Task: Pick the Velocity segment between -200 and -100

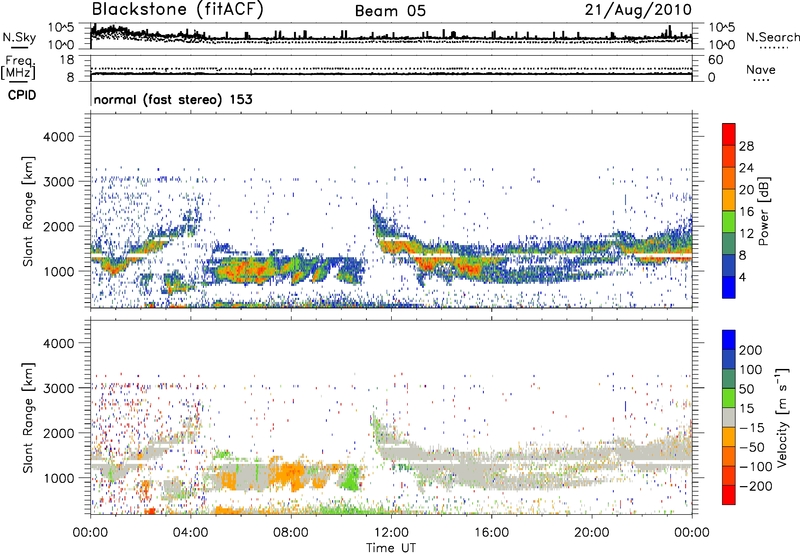Action: pos(729,475)
